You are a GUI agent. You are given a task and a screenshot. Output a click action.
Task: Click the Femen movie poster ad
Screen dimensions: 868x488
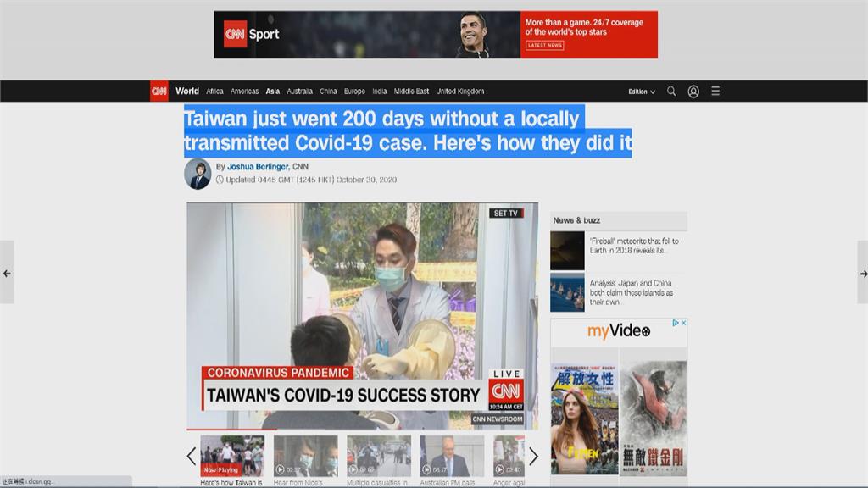click(x=585, y=419)
